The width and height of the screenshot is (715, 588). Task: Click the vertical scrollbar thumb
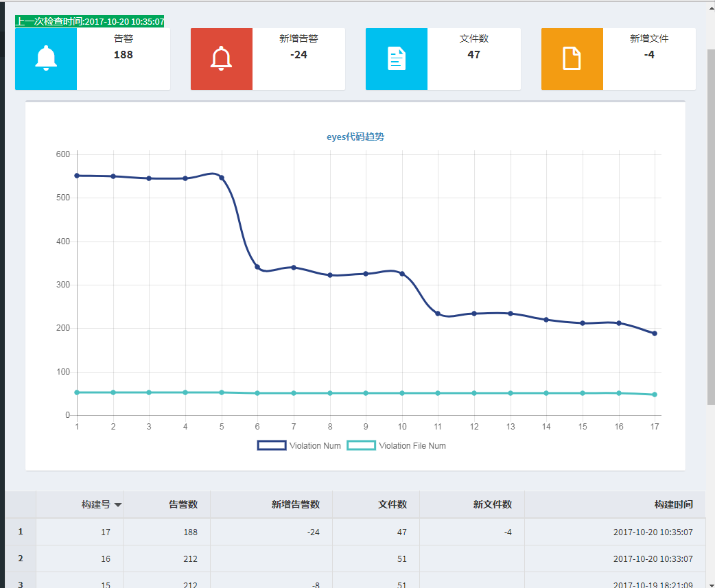pos(710,226)
